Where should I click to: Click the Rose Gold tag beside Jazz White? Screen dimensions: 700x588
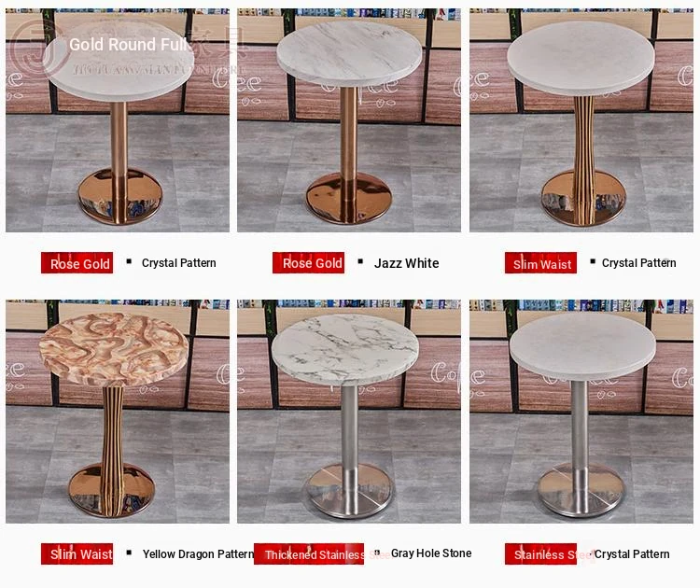tap(309, 263)
